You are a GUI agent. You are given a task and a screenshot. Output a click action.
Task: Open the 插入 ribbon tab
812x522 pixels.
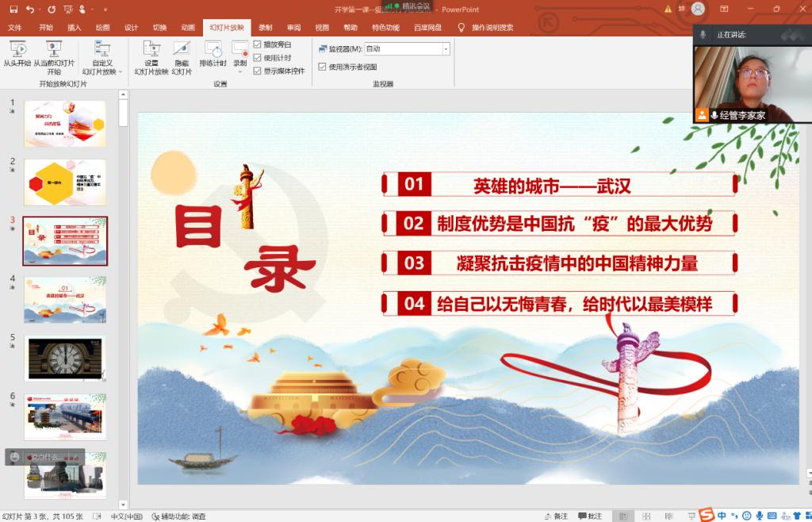coord(75,27)
